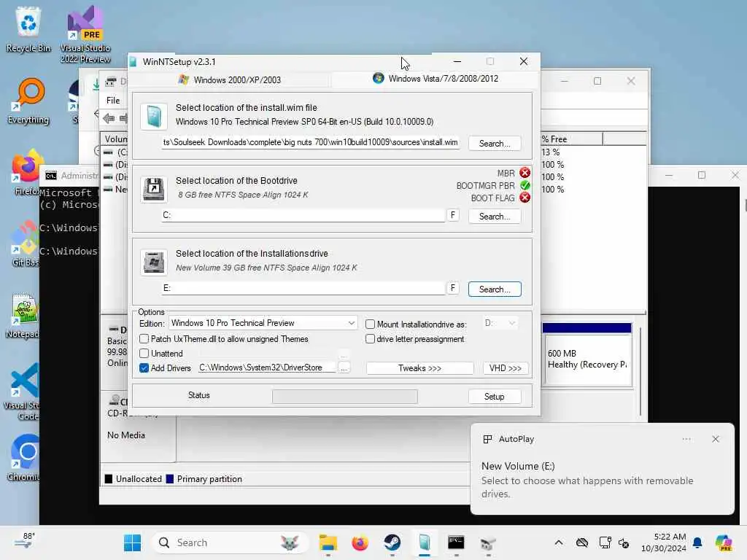Click the clock showing 5:22 AM
The height and width of the screenshot is (560, 747).
coord(663,542)
